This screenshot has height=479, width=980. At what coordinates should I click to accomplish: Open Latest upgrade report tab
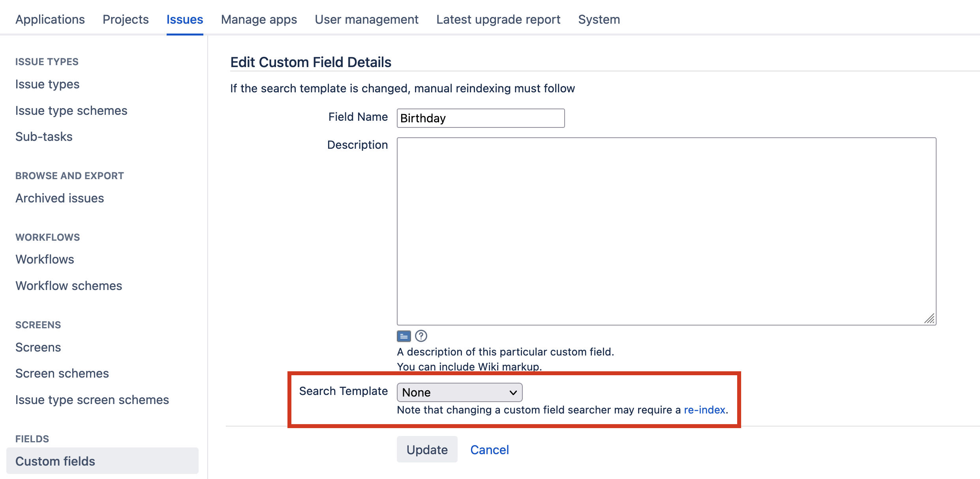498,19
